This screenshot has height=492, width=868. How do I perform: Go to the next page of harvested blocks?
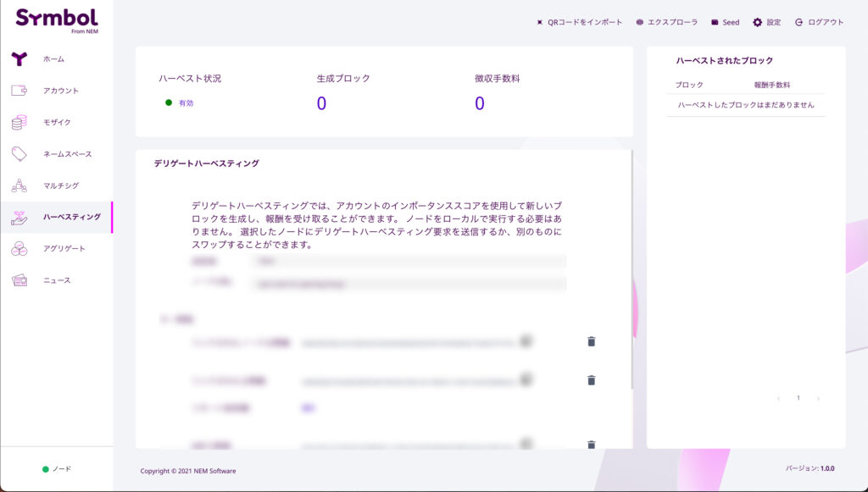point(819,398)
